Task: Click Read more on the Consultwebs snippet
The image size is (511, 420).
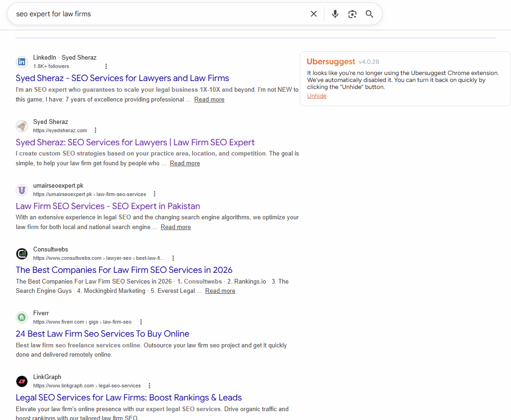Action: click(x=220, y=291)
